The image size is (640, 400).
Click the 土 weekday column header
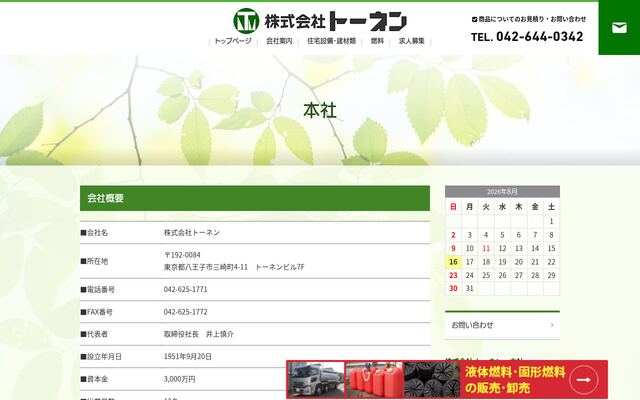[x=551, y=207]
